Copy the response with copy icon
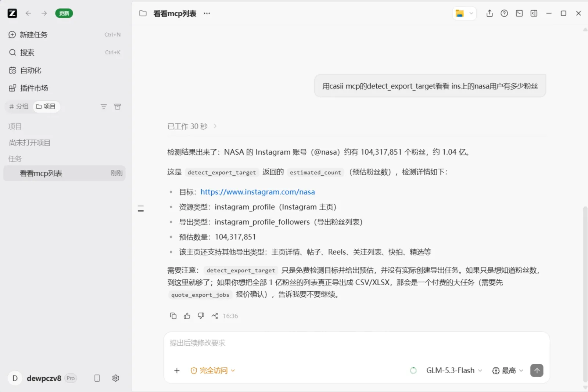 coord(173,316)
